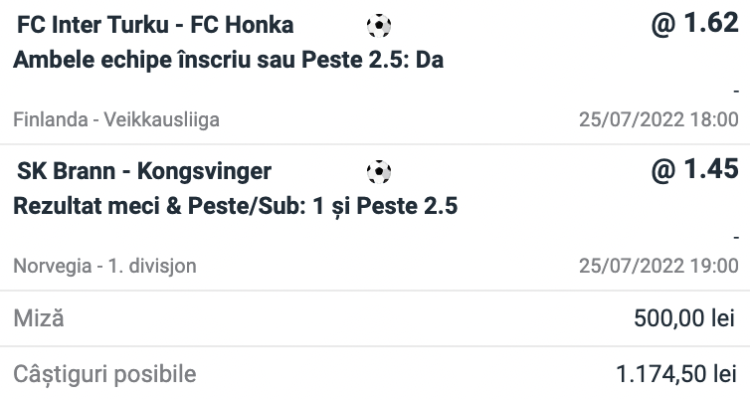Click the Finlanda - Veikkausliiga league label
The image size is (750, 400).
pyautogui.click(x=116, y=120)
